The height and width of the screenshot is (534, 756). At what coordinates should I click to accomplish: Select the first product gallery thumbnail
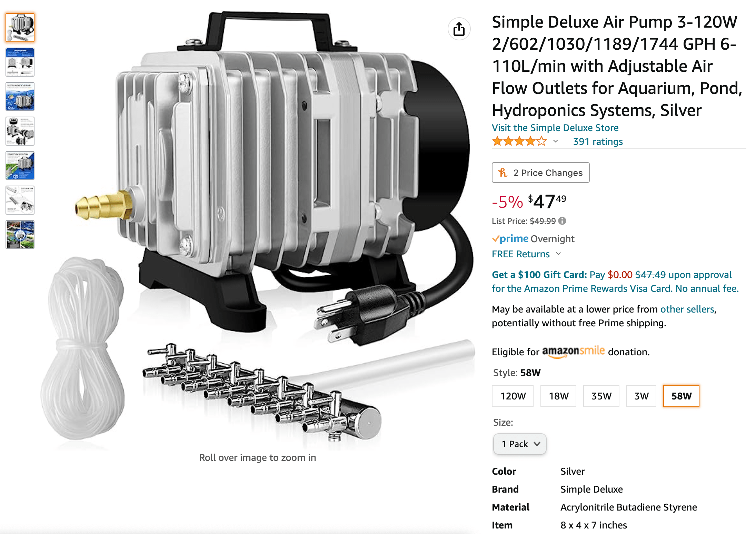click(x=20, y=28)
